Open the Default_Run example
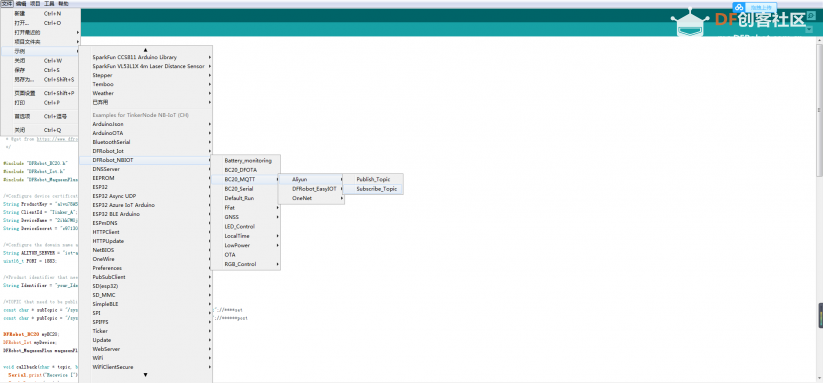The height and width of the screenshot is (383, 823). [x=246, y=198]
